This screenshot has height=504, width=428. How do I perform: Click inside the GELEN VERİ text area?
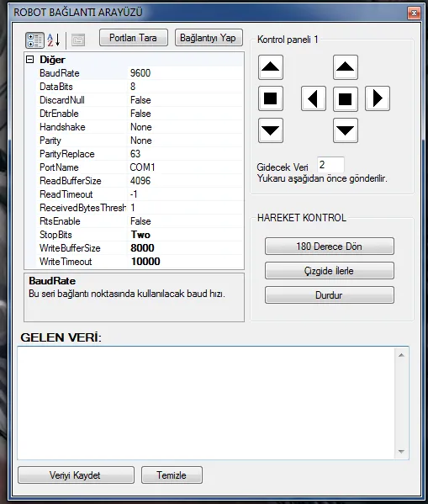[207, 403]
